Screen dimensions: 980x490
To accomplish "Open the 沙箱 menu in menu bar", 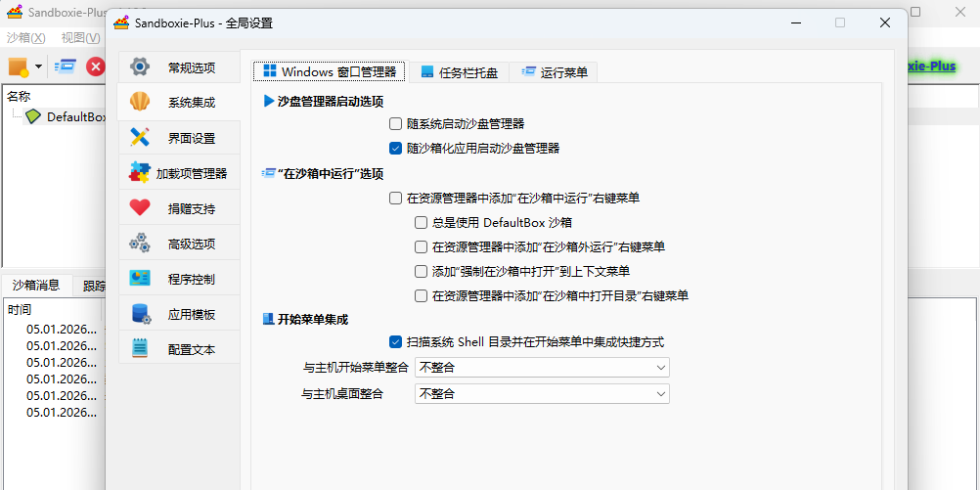I will (x=26, y=38).
